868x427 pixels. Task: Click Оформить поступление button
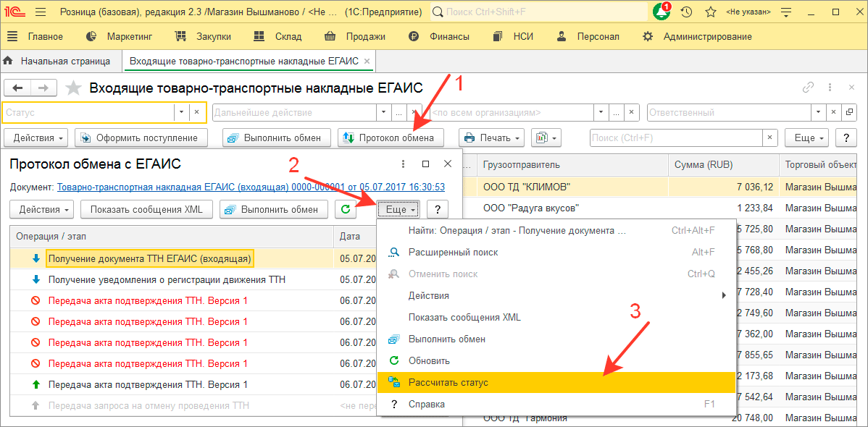click(x=142, y=138)
